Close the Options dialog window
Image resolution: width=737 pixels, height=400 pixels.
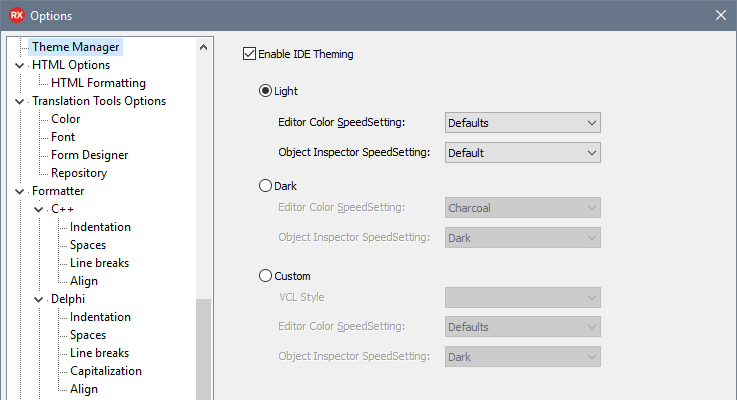point(721,15)
